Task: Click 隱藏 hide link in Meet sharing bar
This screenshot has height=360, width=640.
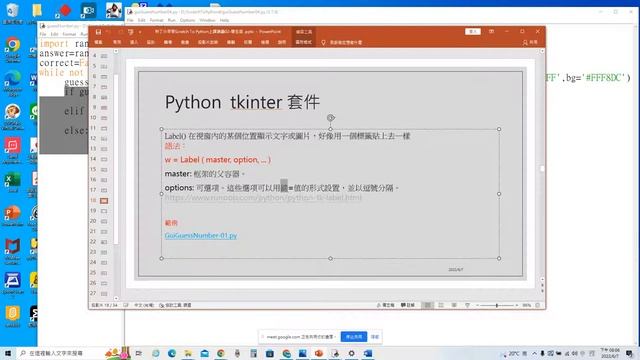Action: [375, 337]
